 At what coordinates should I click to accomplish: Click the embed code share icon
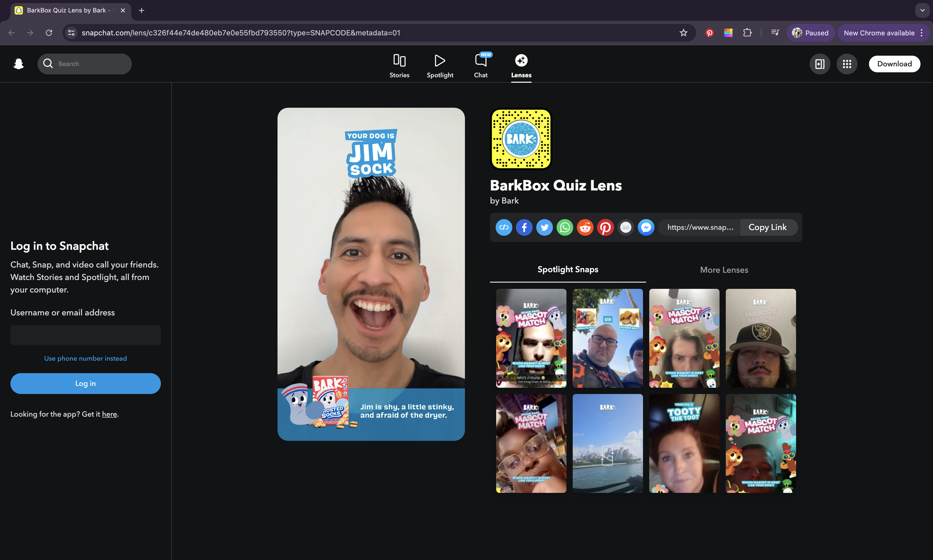[x=503, y=228]
